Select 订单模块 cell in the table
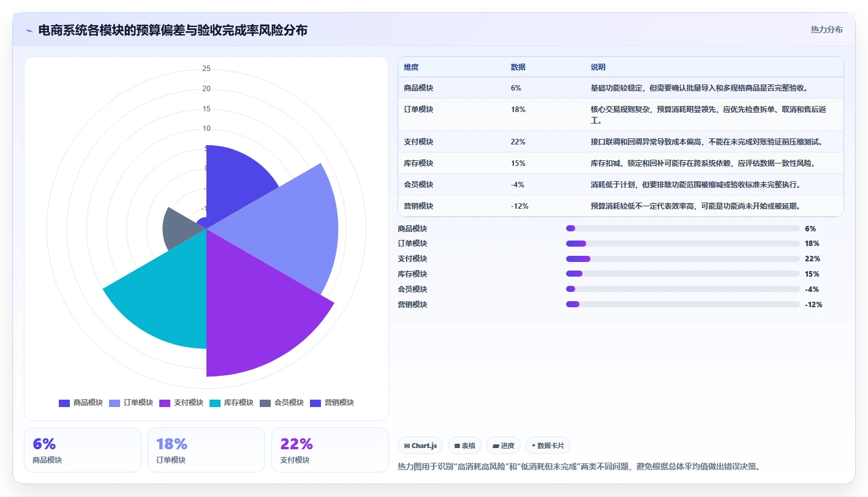Screen dimensions: 868x497 [419, 110]
